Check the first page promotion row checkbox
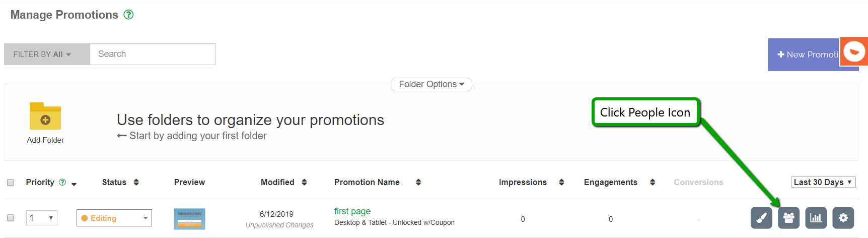Image resolution: width=868 pixels, height=238 pixels. 11,218
